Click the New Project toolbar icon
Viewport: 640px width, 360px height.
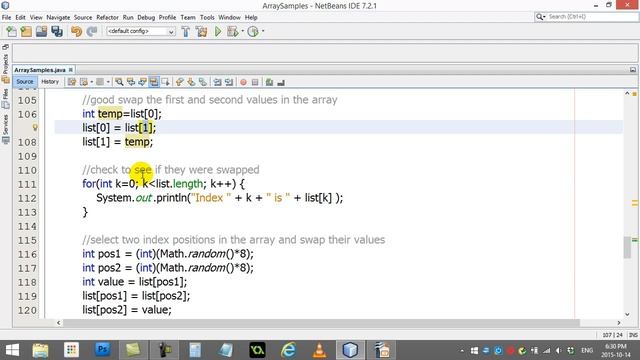(x=27, y=31)
